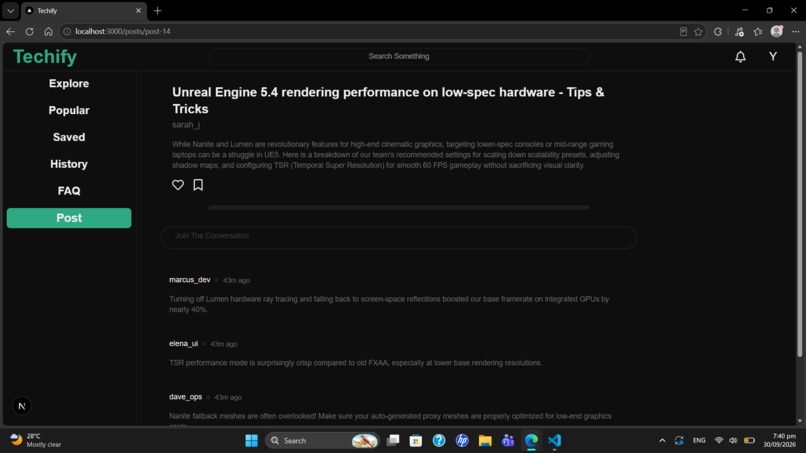View Saved posts in the sidebar
Screen dimensions: 806x453
tap(69, 137)
